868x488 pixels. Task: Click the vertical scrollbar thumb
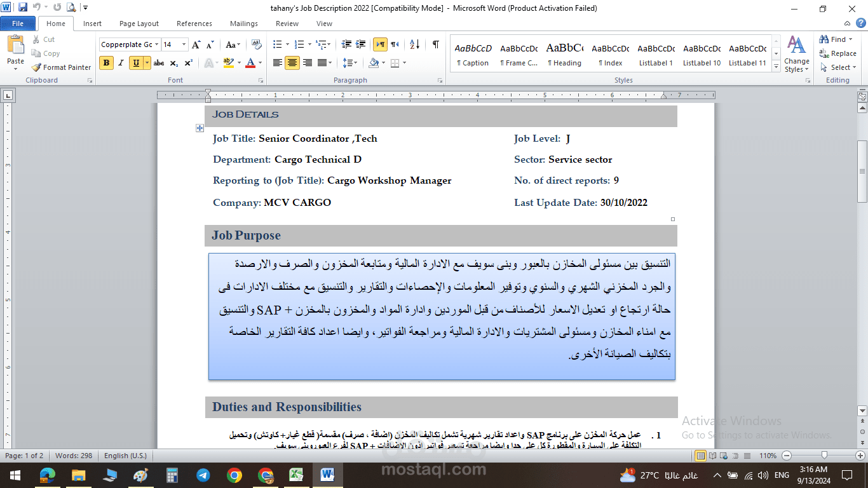pyautogui.click(x=862, y=171)
